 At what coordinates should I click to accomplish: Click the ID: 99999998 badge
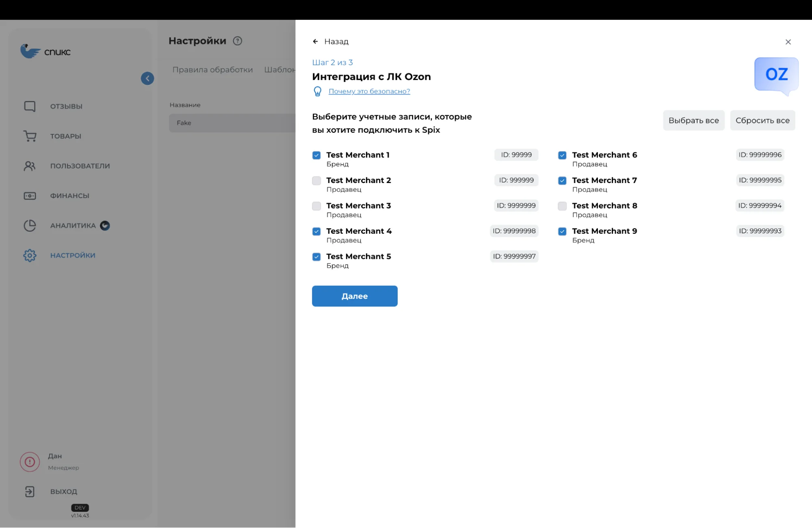[514, 231]
